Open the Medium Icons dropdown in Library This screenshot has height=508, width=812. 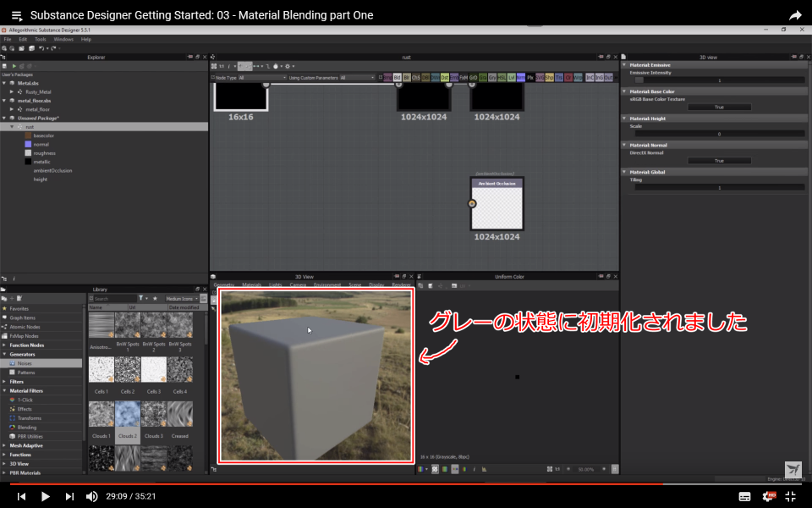coord(182,299)
